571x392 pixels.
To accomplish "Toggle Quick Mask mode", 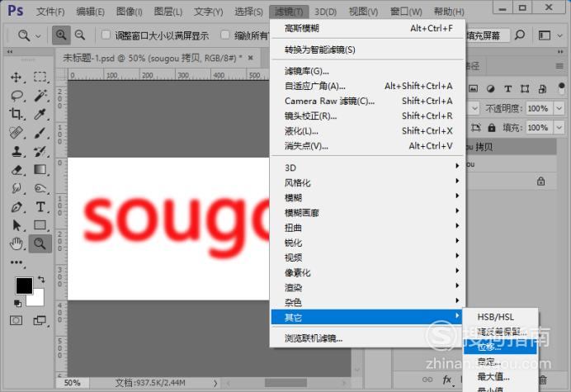I will (x=16, y=320).
